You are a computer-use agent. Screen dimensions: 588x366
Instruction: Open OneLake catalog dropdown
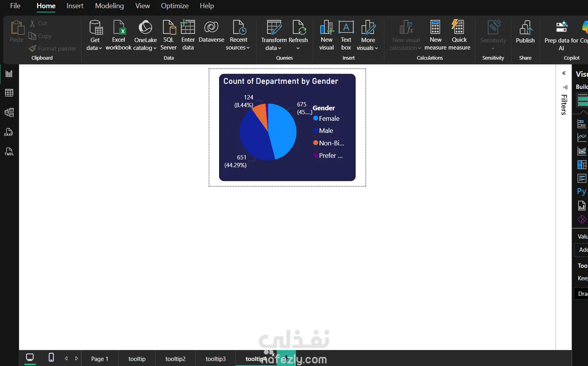(155, 48)
